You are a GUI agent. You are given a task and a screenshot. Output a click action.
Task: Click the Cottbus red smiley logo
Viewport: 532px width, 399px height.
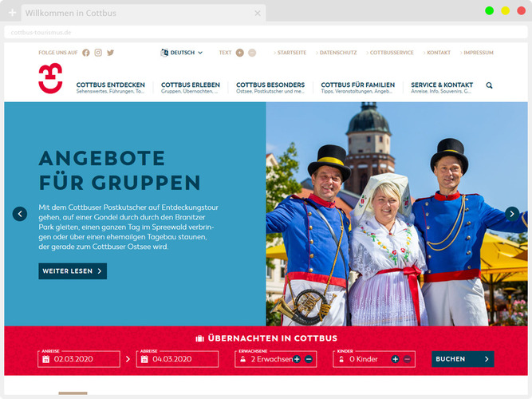tap(50, 79)
